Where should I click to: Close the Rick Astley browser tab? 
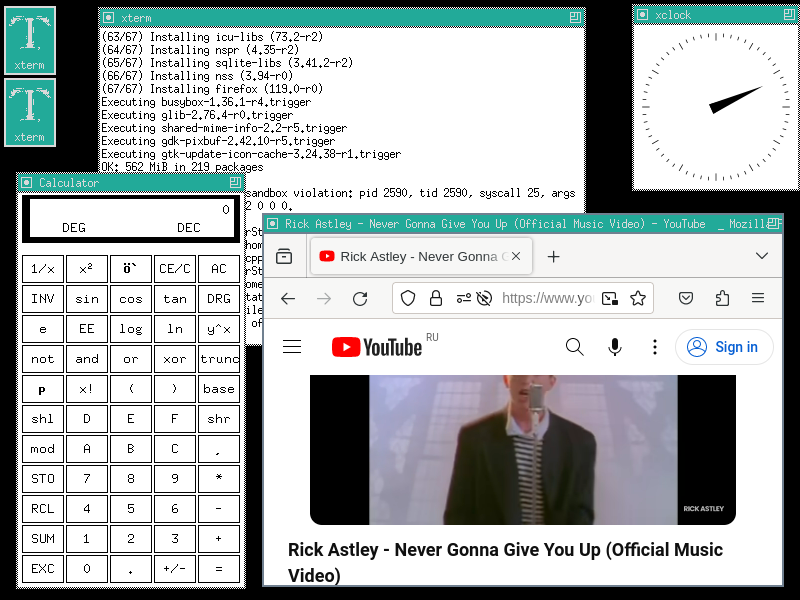point(516,256)
